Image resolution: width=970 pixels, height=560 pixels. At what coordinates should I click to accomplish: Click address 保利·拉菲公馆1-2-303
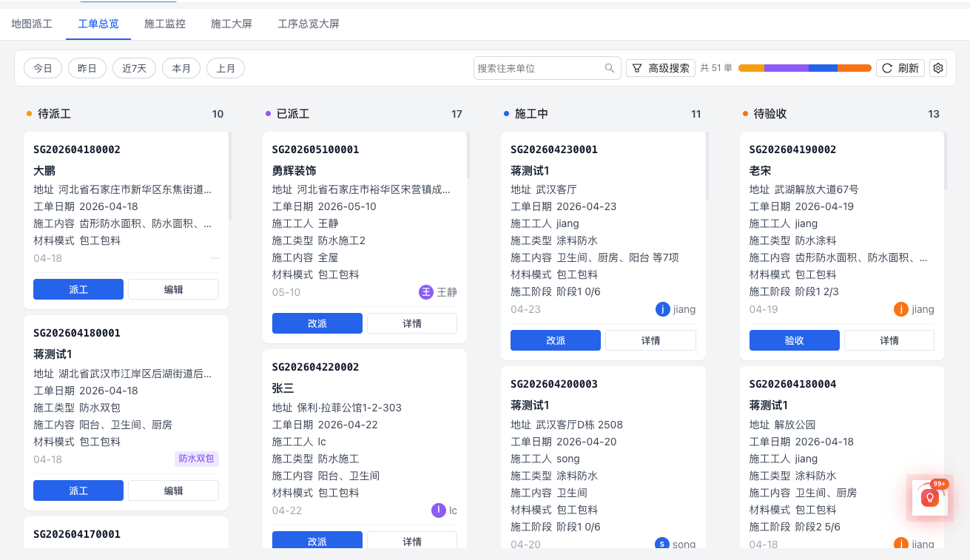[x=349, y=408]
